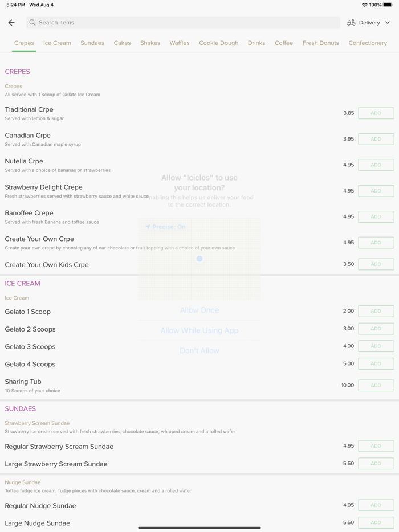Select the Cookie Dough tab

219,43
